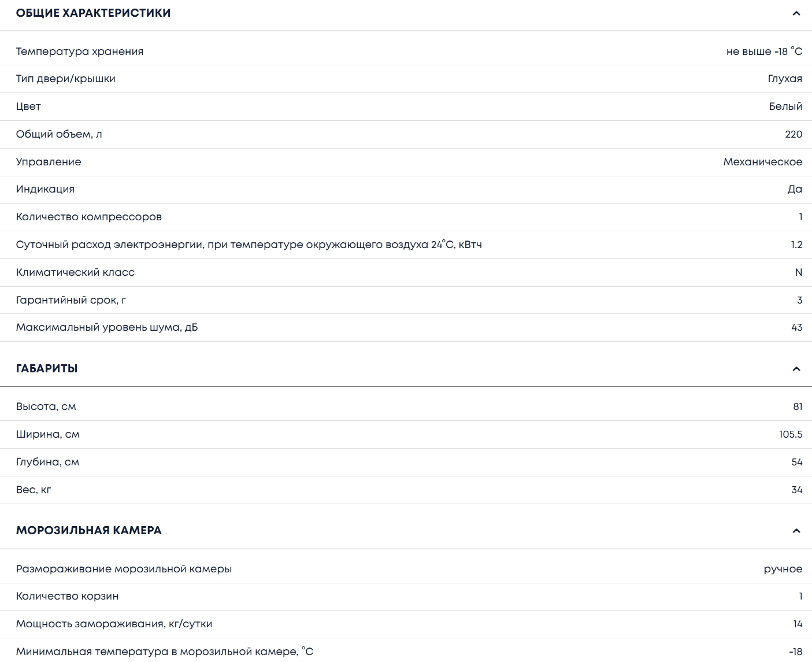The image size is (812, 662).
Task: Click the Мощность замораживания, кг/сутки label
Action: (x=114, y=624)
